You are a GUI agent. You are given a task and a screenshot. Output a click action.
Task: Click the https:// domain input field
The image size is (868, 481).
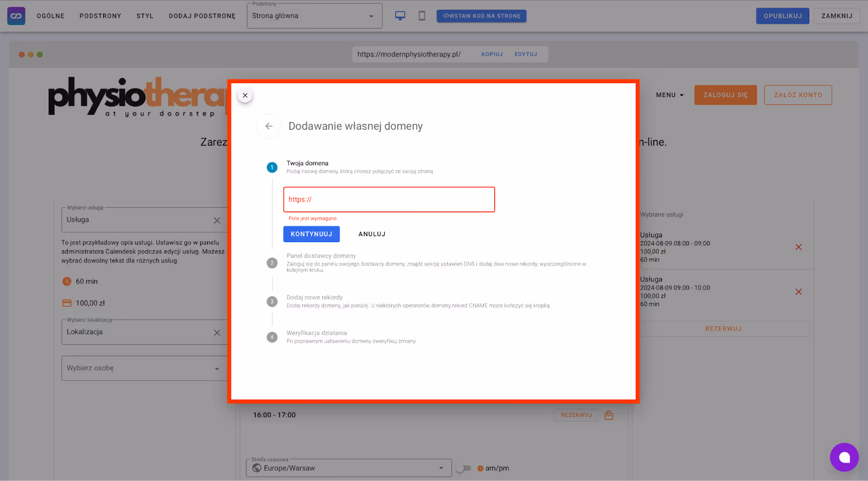point(389,200)
